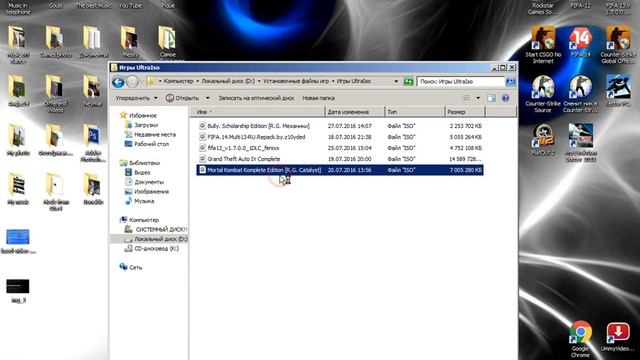The height and width of the screenshot is (360, 640).
Task: Click the search magnifier icon in Explorer
Action: 510,82
